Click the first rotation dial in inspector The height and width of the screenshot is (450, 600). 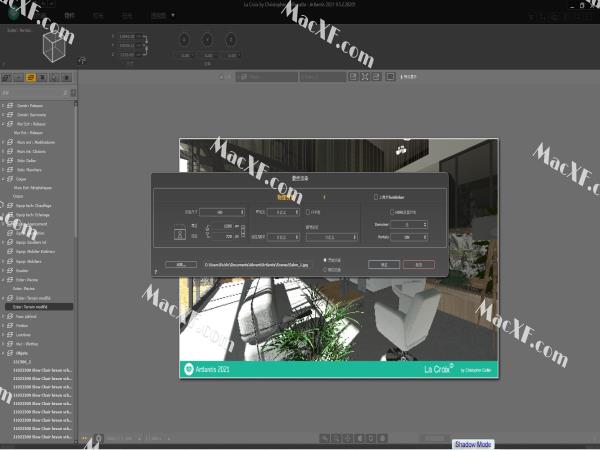coord(184,39)
